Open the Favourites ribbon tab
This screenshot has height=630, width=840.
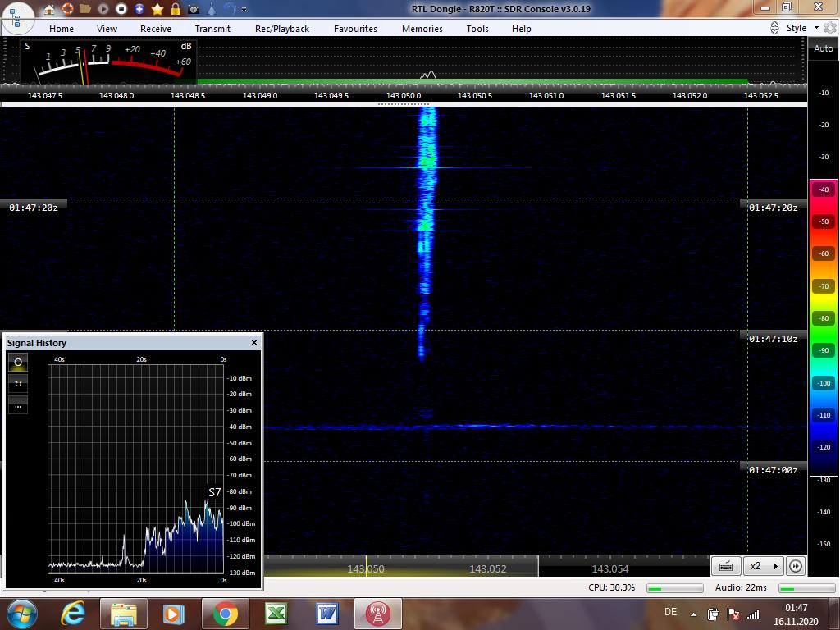pyautogui.click(x=356, y=29)
